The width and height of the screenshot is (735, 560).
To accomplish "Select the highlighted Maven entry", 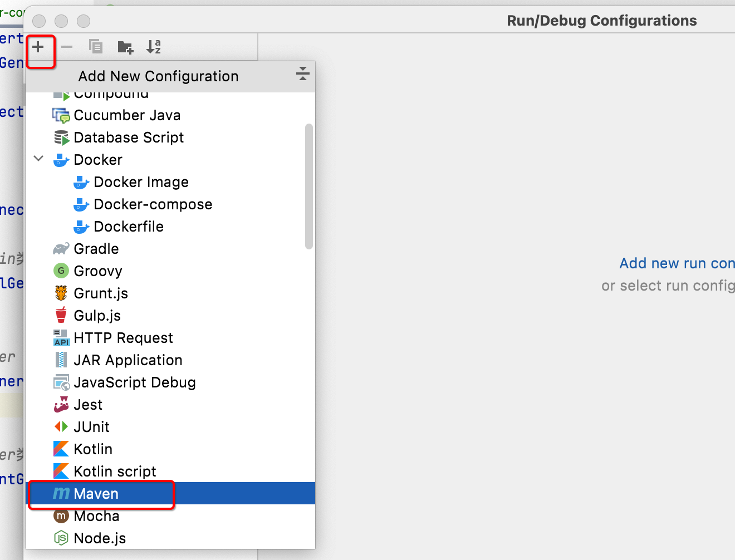I will click(170, 494).
